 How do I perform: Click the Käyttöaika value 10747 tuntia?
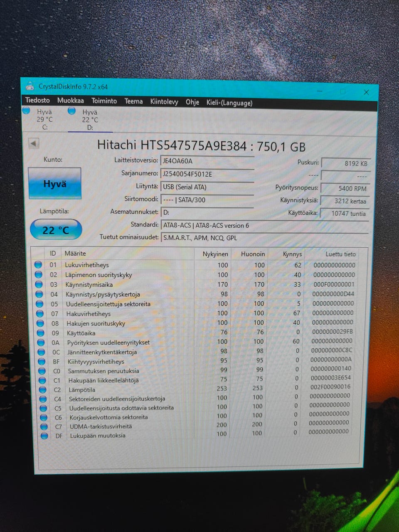coord(344,213)
